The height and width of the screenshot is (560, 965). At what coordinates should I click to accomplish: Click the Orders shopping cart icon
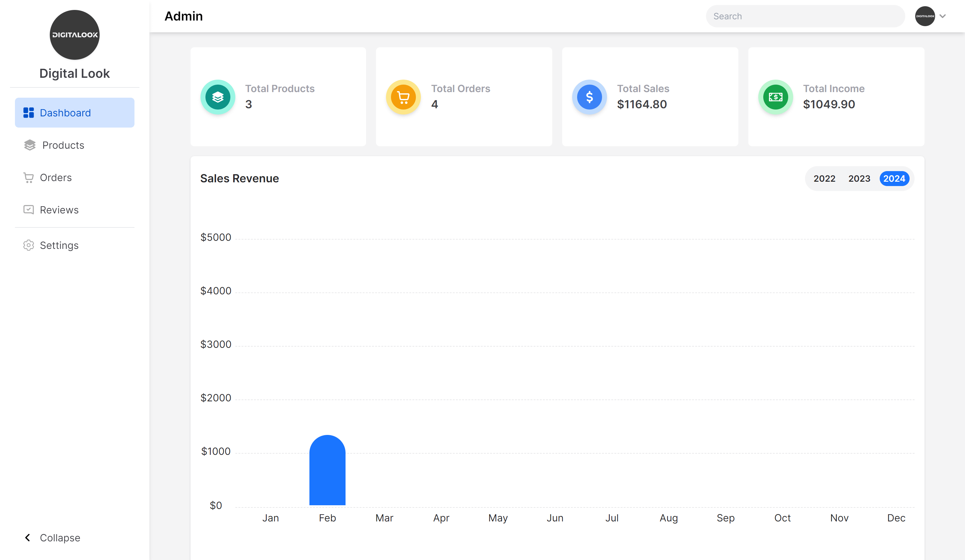pos(29,178)
